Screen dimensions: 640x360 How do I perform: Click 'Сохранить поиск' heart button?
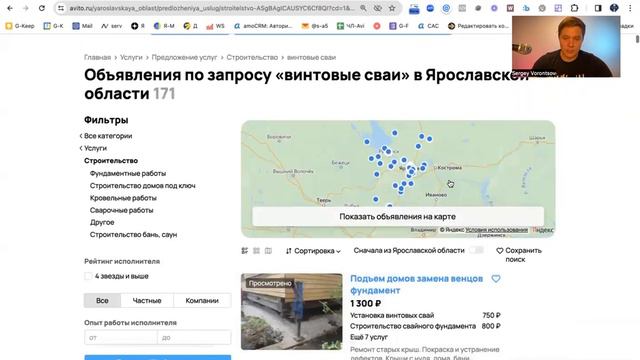click(519, 255)
